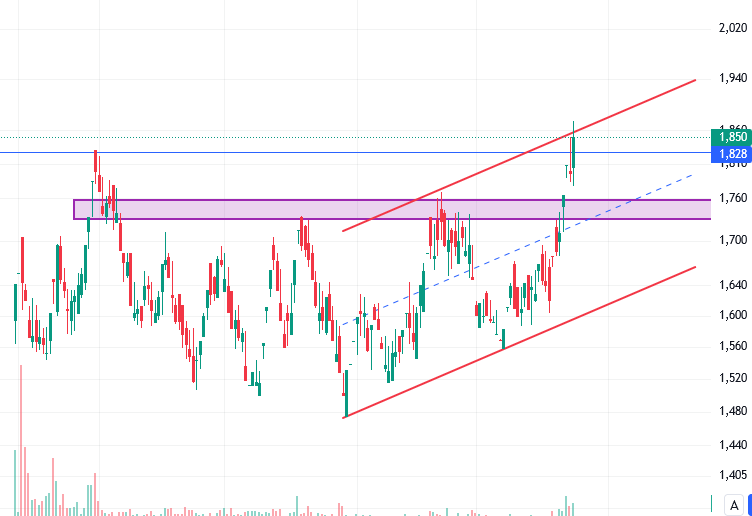The height and width of the screenshot is (516, 752).
Task: Click the 1,560 price axis label
Action: coord(733,346)
